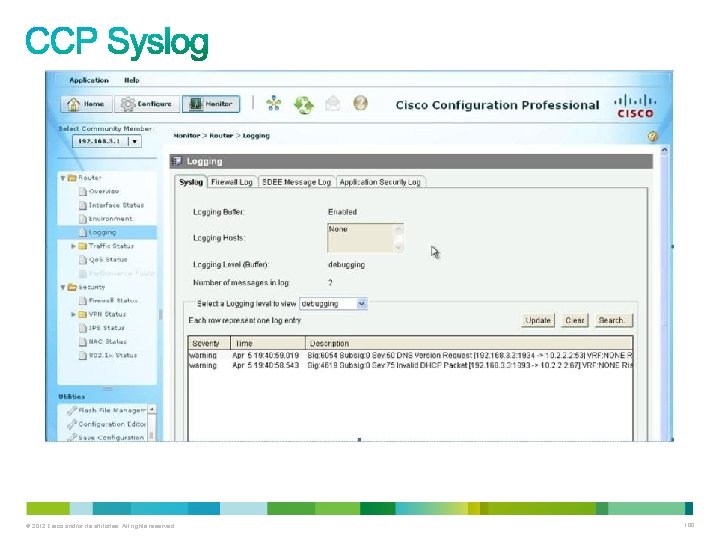
Task: Click the Update button
Action: click(x=538, y=320)
